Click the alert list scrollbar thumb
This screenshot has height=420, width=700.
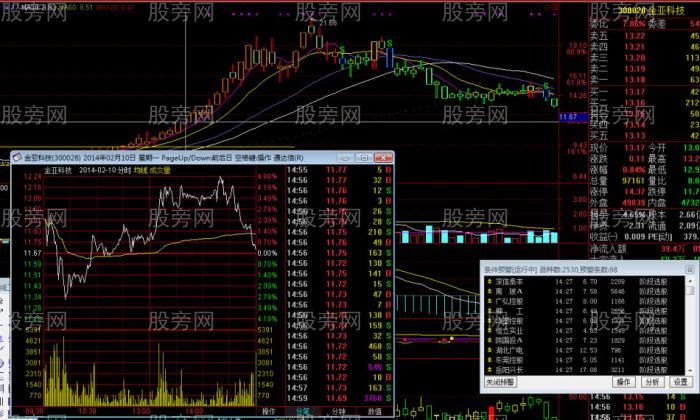[691, 291]
